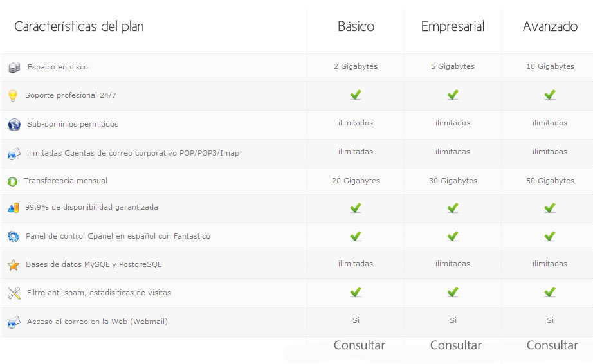Click the Cpanel control panel icon
Viewport: 593px width, 364px height.
click(14, 237)
